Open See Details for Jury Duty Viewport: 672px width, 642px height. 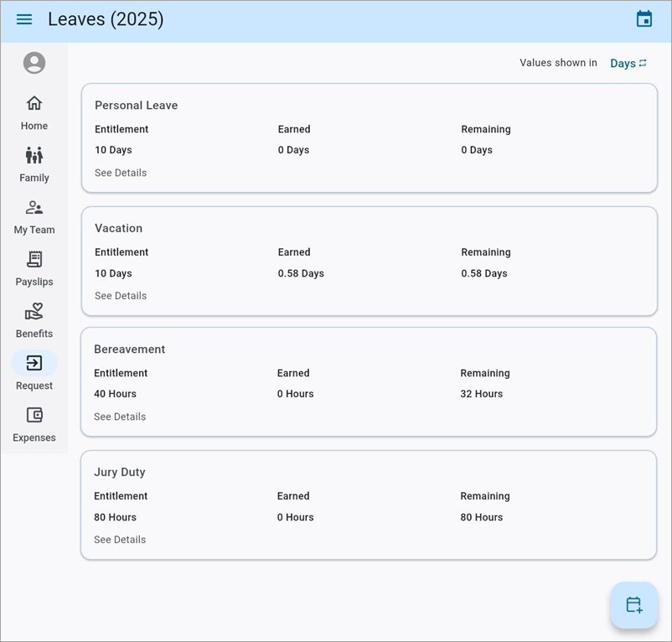coord(120,540)
